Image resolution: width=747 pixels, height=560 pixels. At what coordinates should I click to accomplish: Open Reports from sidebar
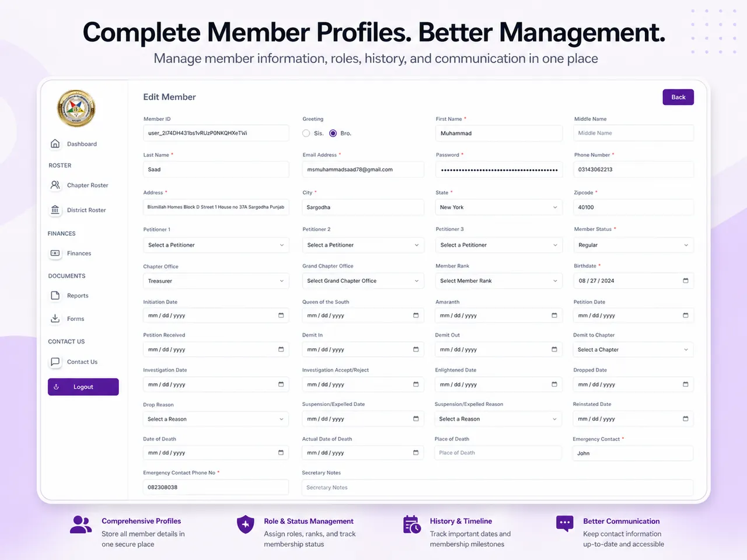tap(78, 296)
